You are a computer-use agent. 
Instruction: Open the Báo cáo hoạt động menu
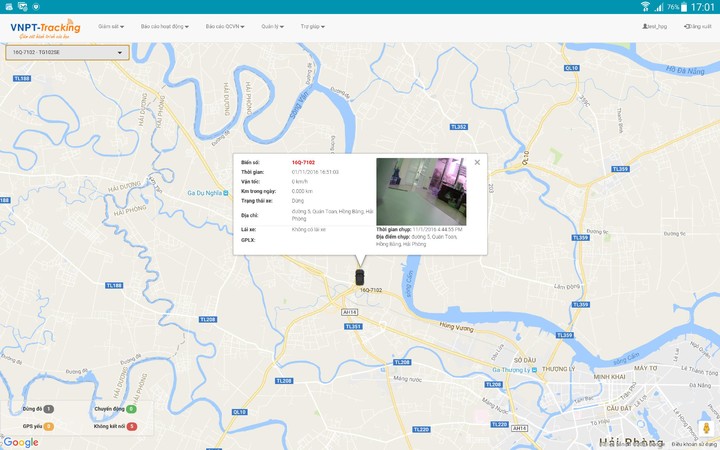164,27
